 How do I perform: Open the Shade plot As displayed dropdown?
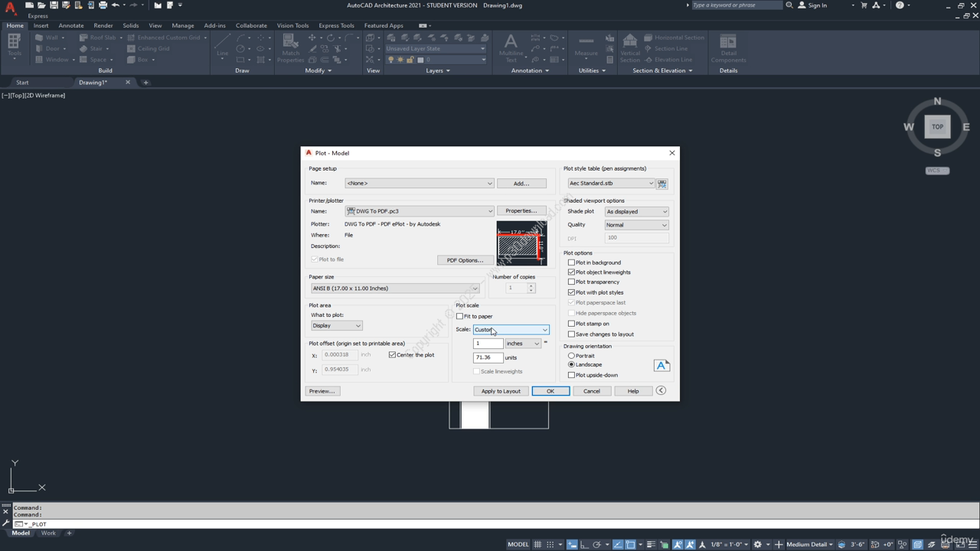coord(636,212)
